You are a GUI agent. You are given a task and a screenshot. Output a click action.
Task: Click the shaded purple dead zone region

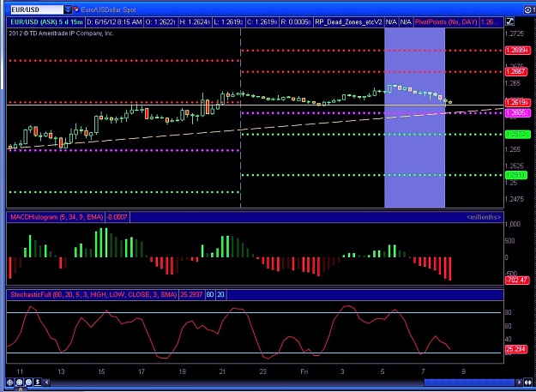tap(414, 118)
